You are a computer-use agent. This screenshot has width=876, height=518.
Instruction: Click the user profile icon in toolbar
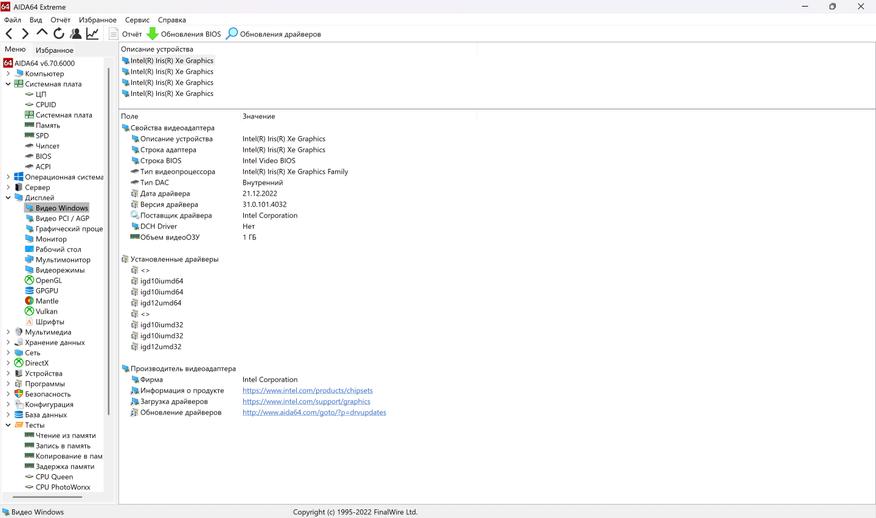75,34
